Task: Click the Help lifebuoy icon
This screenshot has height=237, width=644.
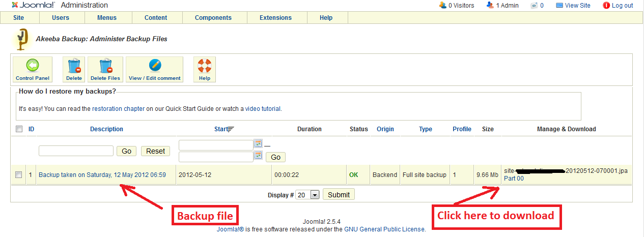Action: pos(205,66)
